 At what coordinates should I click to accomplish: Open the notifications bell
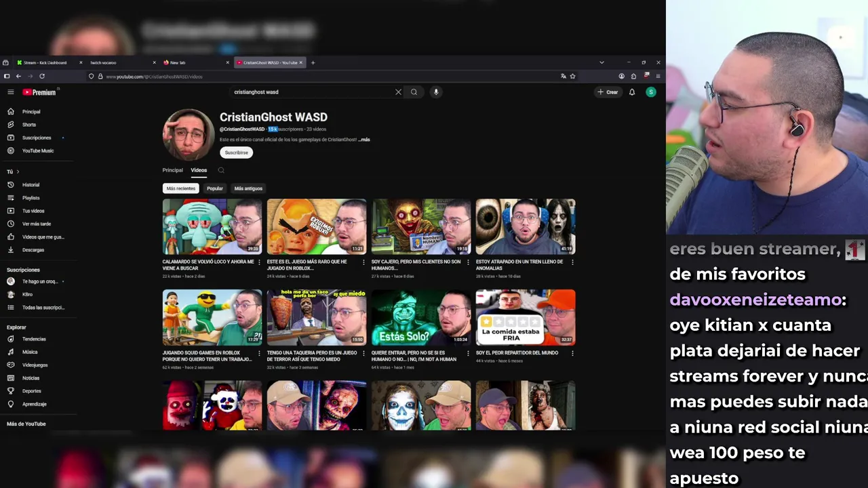tap(632, 92)
